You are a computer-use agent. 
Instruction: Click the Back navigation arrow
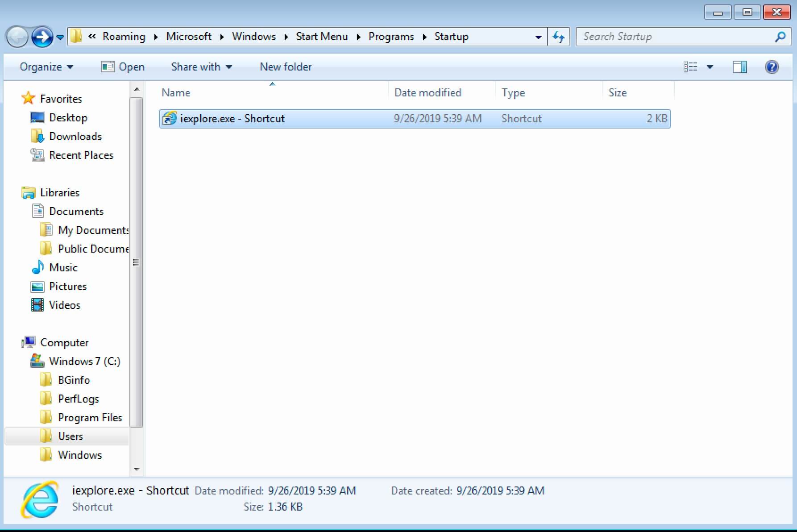pos(17,37)
